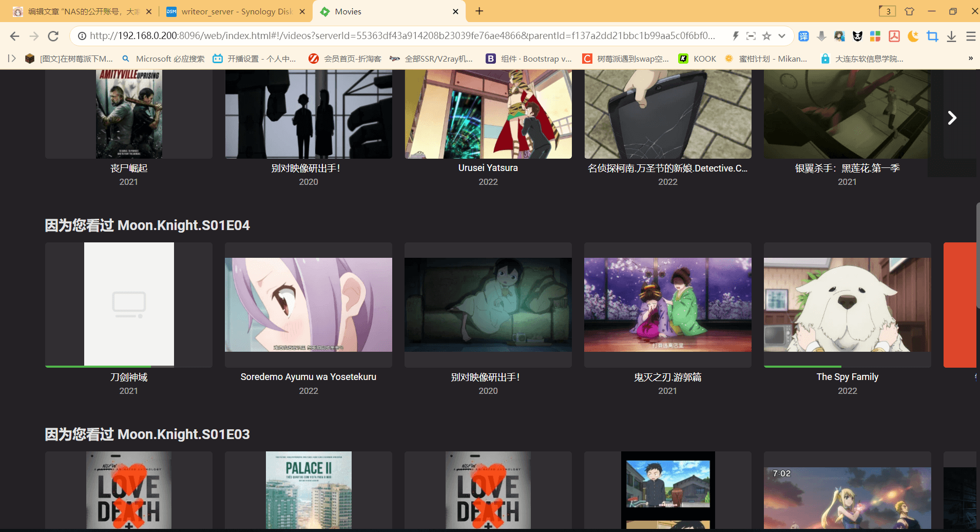Open the first Love Death poster
This screenshot has width=980, height=532.
(129, 490)
